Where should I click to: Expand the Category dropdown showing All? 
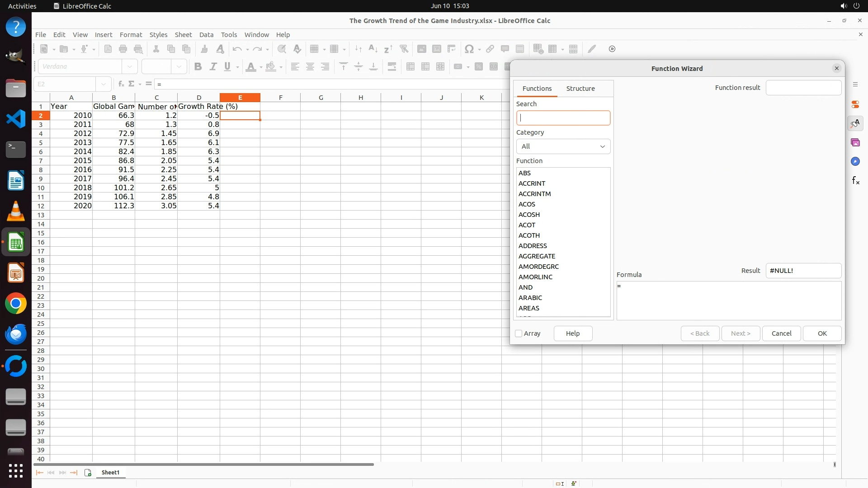(x=563, y=146)
